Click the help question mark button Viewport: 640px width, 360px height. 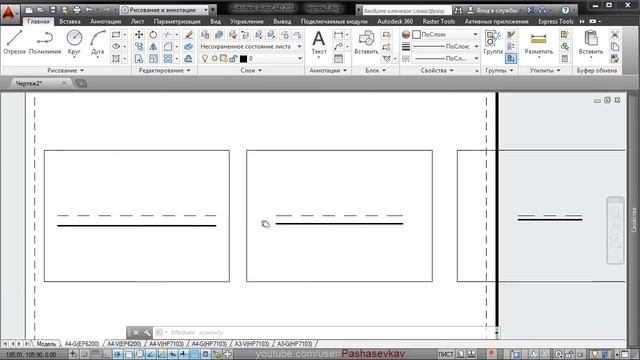click(565, 10)
